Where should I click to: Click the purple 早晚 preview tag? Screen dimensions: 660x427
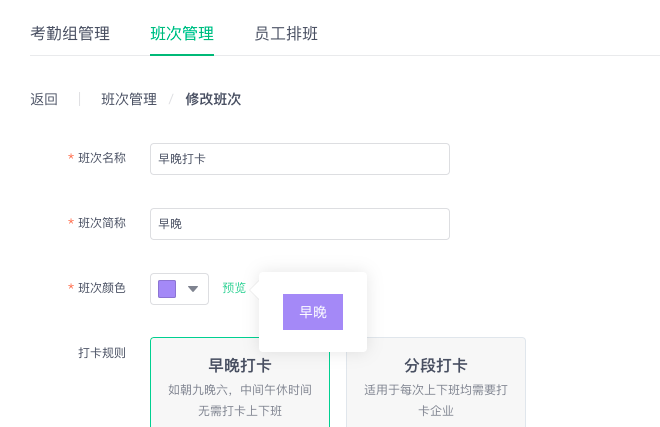coord(313,312)
